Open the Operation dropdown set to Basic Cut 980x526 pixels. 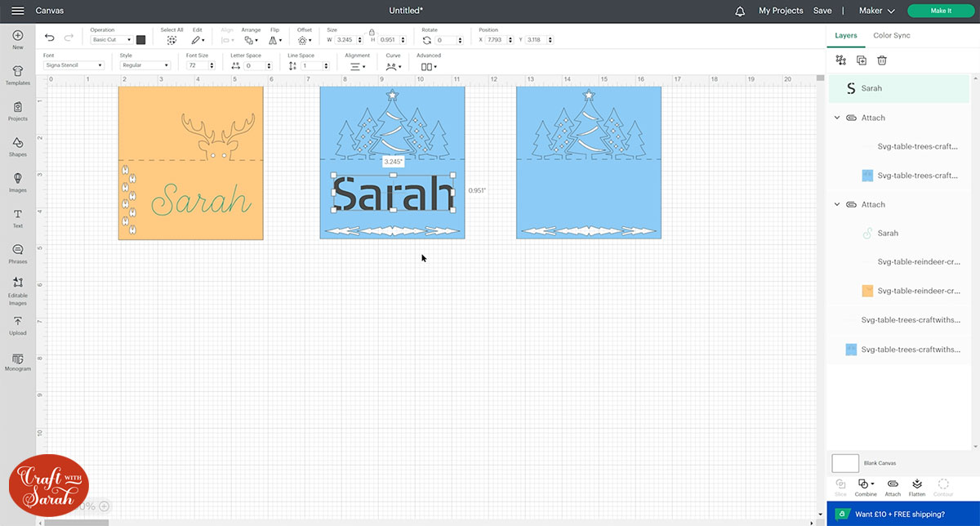click(111, 39)
